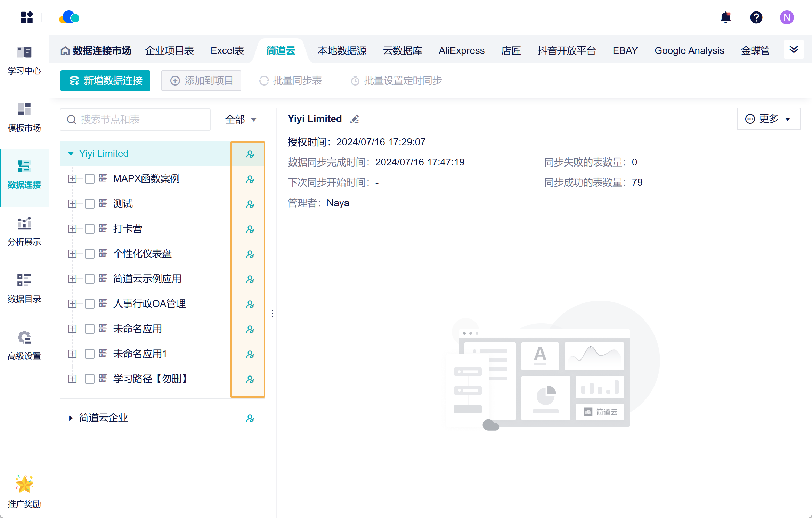Expand the 简道云企业 connection
Viewport: 812px width, 518px height.
[x=71, y=418]
